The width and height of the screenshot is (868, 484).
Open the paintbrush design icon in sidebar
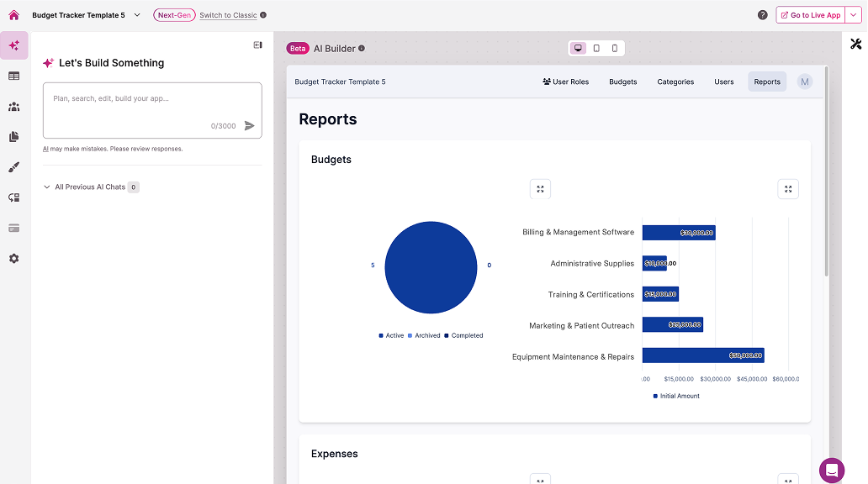point(13,167)
